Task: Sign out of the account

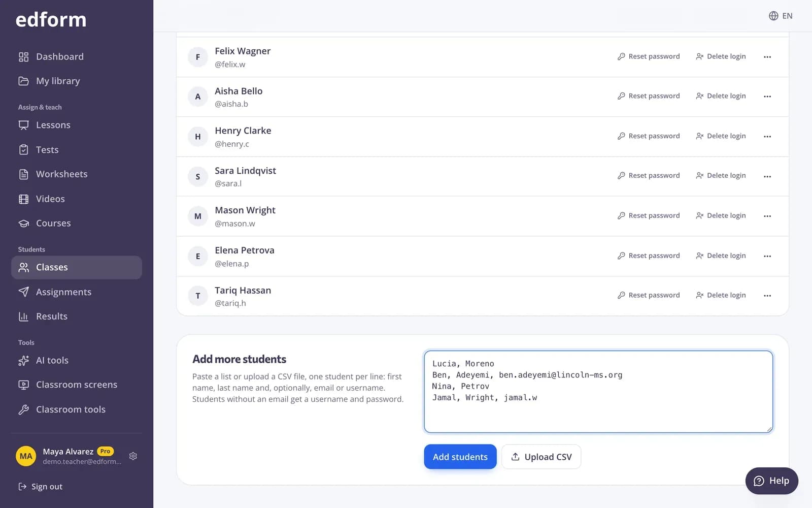Action: click(41, 487)
